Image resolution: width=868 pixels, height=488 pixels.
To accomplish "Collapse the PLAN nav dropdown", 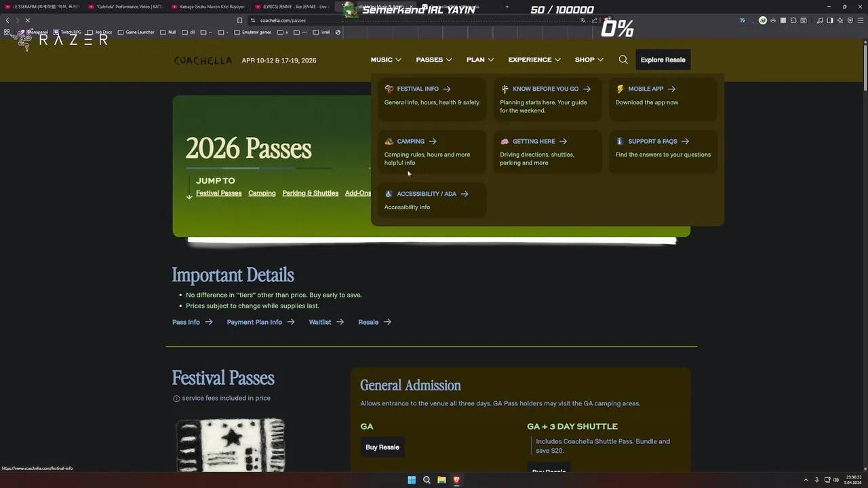I will 480,60.
